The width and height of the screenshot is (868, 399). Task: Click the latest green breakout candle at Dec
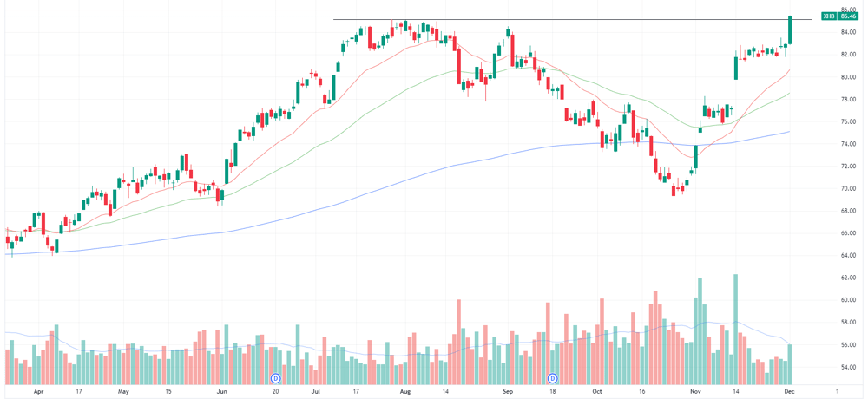[x=790, y=29]
